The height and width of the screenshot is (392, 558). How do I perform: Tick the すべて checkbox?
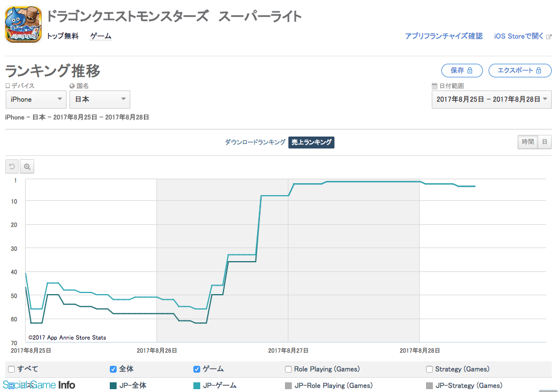click(x=11, y=369)
